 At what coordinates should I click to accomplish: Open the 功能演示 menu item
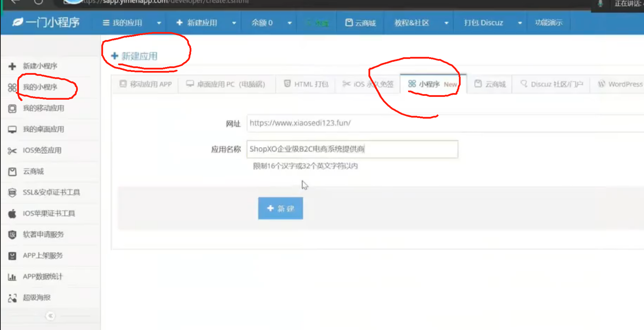(549, 23)
